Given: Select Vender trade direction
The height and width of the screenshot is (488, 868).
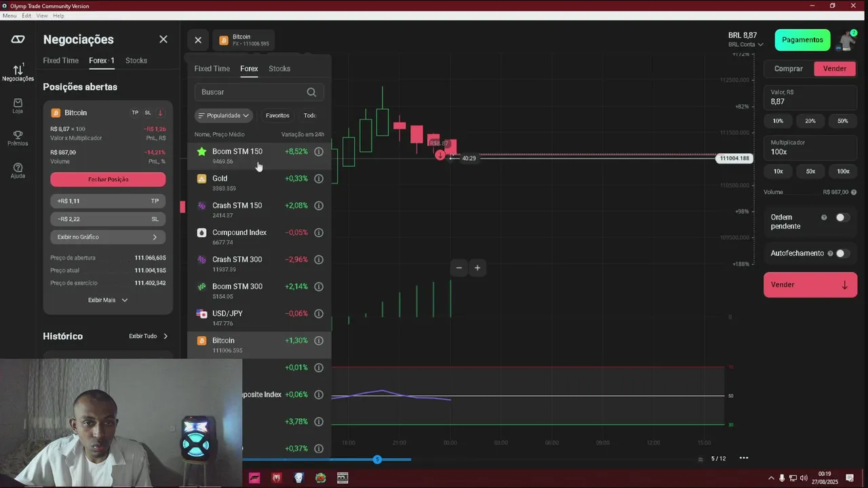Looking at the screenshot, I should 835,68.
